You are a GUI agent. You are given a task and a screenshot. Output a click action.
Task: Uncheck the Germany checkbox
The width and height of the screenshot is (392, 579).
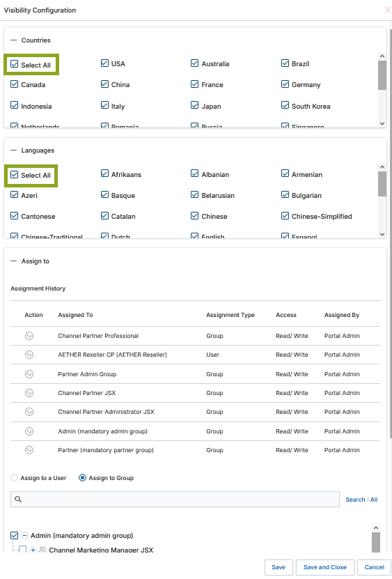pos(285,84)
